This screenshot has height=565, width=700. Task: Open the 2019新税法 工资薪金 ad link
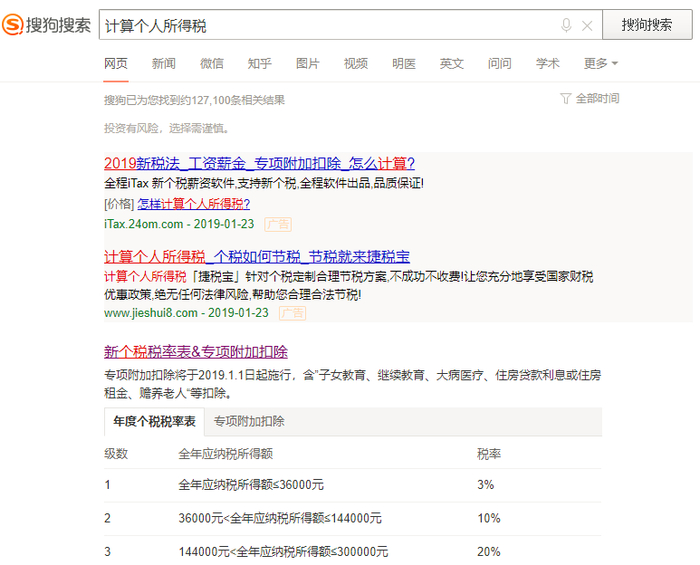click(259, 163)
